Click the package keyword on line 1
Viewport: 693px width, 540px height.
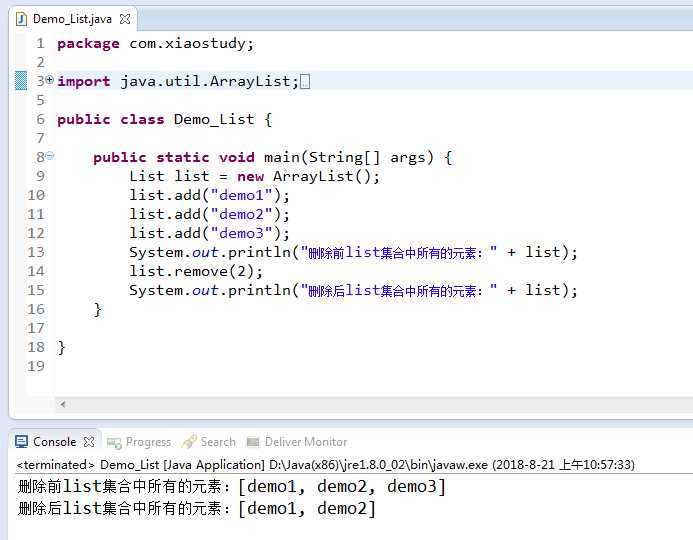click(88, 44)
